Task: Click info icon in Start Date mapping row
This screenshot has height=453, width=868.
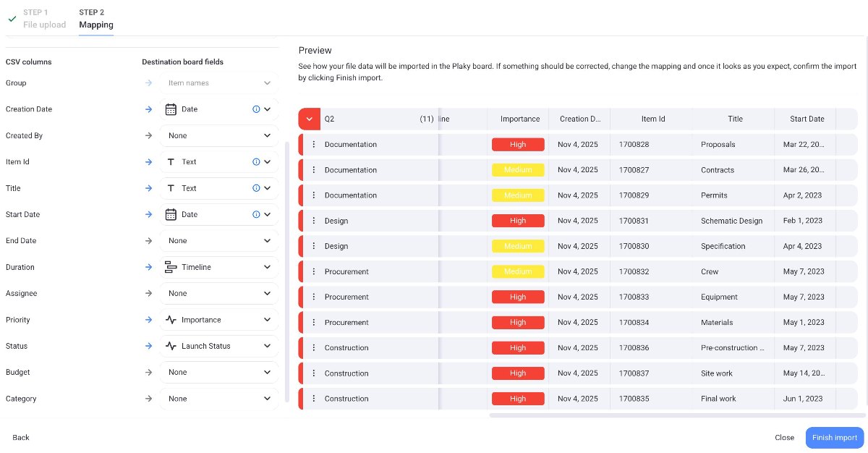Action: click(256, 215)
